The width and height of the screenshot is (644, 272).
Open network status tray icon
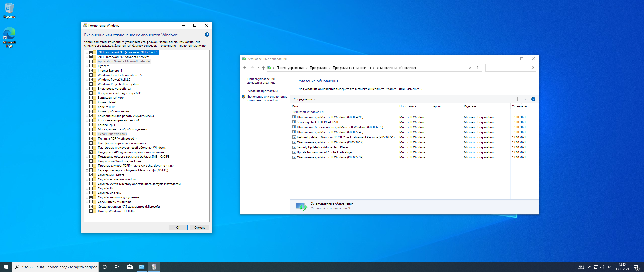596,267
